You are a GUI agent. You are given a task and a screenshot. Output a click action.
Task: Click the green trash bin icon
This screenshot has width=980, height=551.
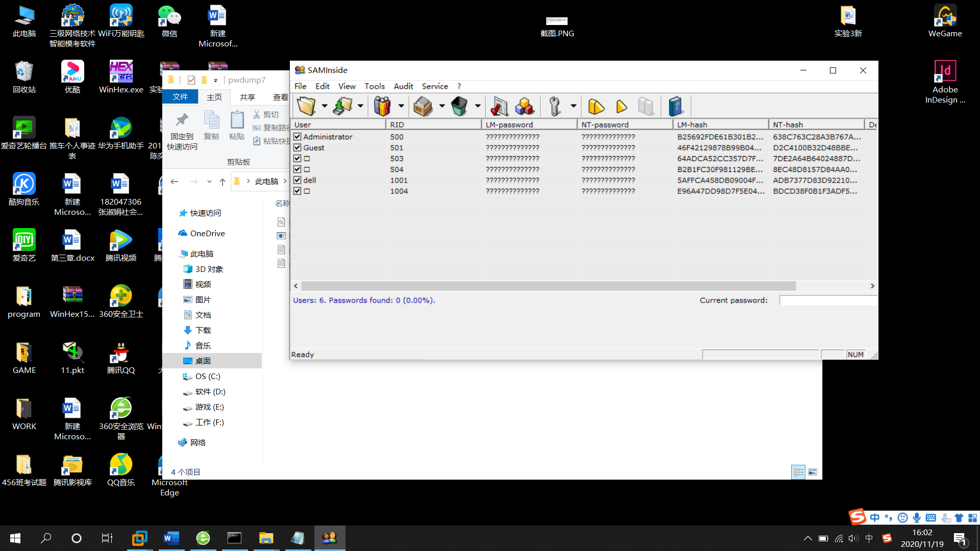pos(459,106)
